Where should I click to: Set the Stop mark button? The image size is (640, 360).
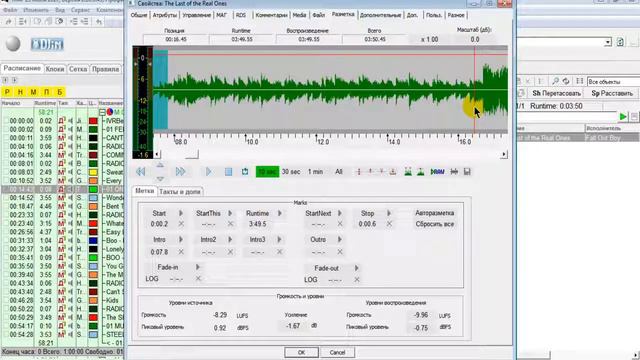coord(367,213)
